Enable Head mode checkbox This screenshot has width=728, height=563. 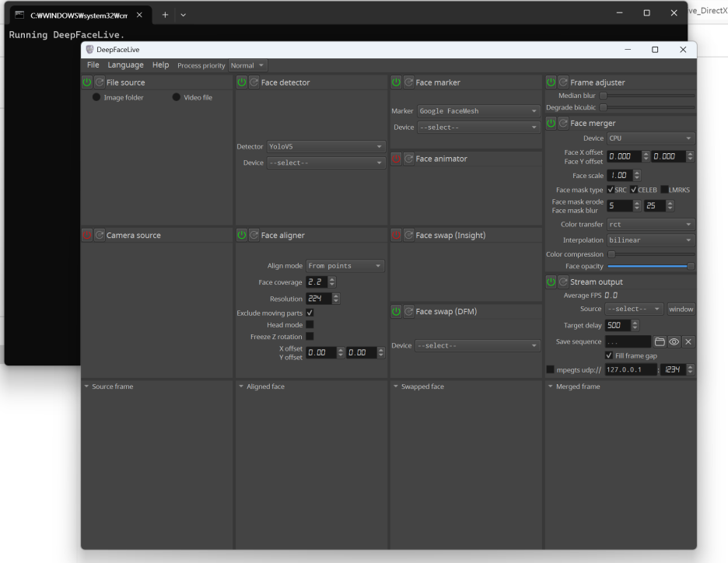(310, 324)
